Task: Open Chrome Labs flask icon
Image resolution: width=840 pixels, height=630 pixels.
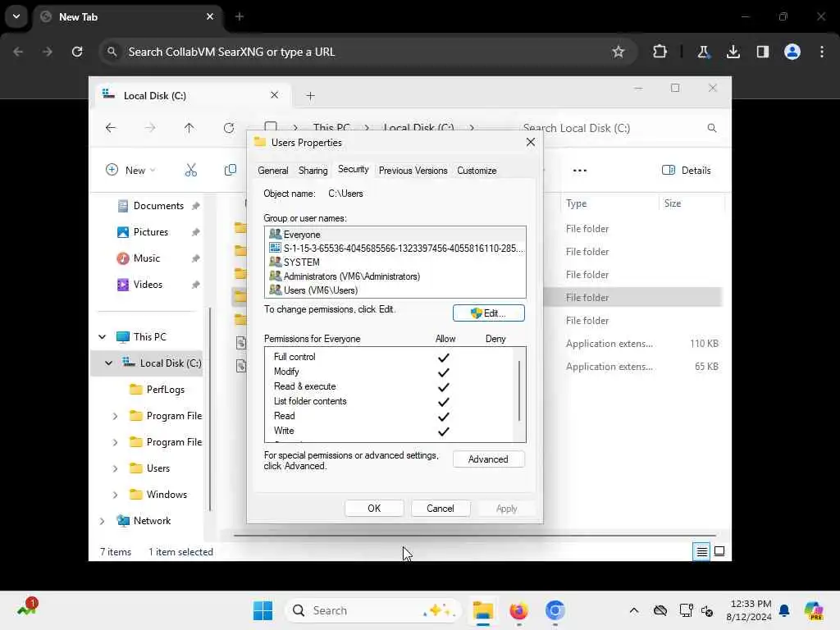Action: 703,52
